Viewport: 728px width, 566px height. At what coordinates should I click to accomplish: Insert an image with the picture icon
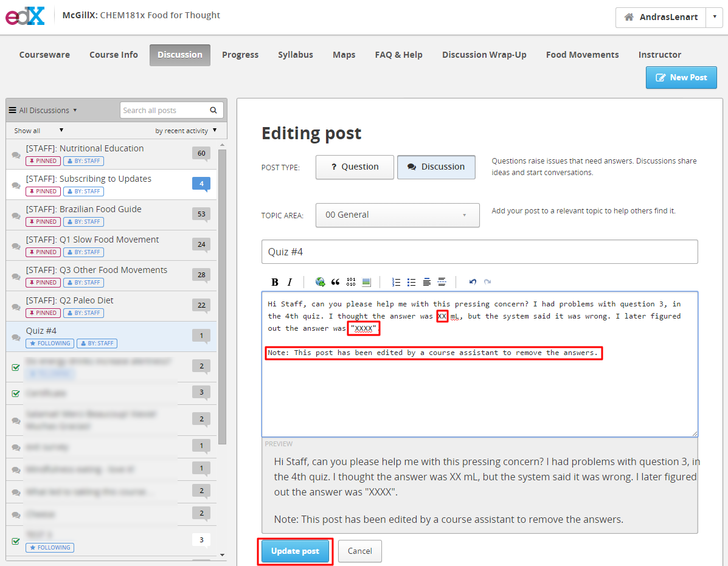pos(366,282)
